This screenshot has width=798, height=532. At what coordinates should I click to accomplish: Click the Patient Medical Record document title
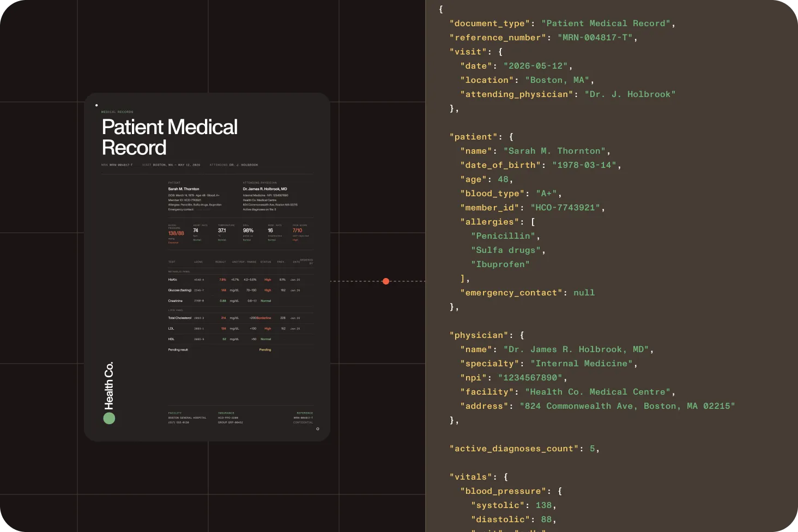click(x=170, y=137)
